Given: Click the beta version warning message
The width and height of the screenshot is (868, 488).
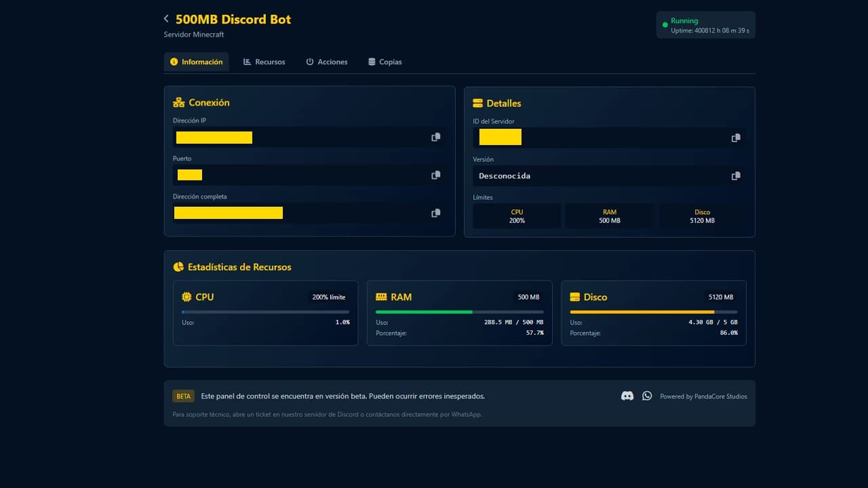Looking at the screenshot, I should 343,396.
